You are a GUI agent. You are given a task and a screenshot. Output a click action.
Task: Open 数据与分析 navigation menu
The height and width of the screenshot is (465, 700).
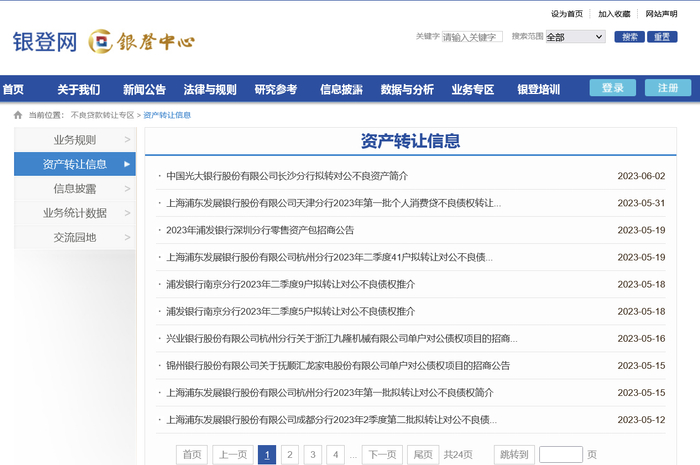[x=407, y=89]
